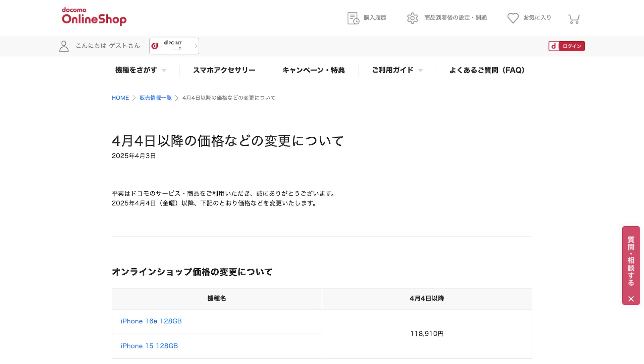644x364 pixels.
Task: Click the heart favorites icon
Action: pyautogui.click(x=513, y=18)
